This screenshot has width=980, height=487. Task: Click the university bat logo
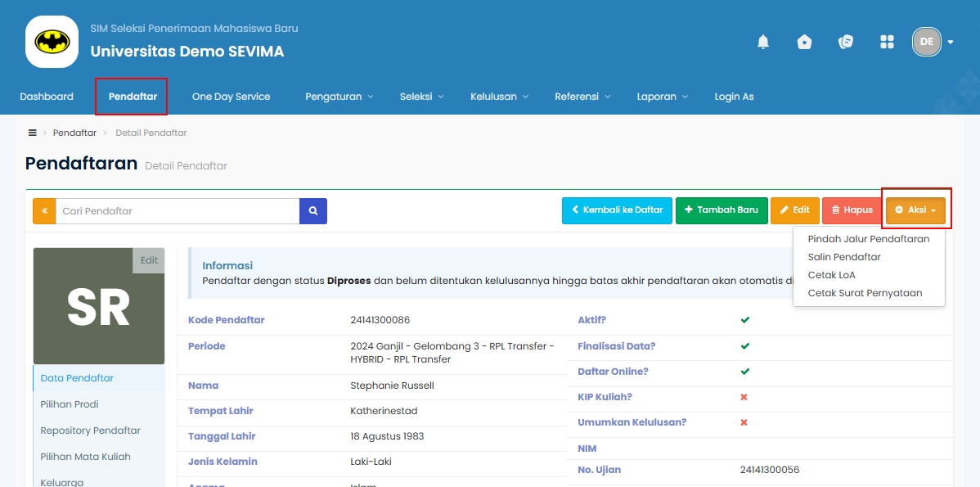click(52, 42)
